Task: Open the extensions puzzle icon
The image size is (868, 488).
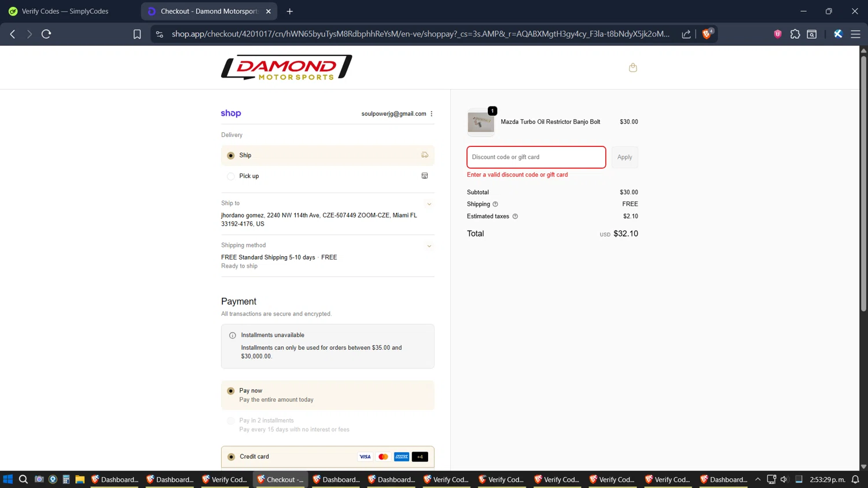Action: [x=795, y=34]
